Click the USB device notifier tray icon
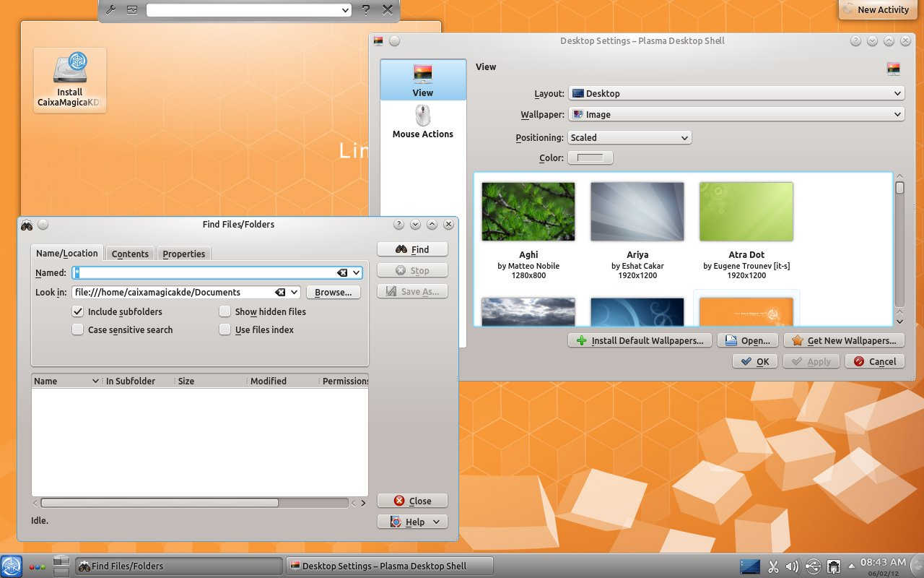The height and width of the screenshot is (578, 924). click(x=813, y=566)
